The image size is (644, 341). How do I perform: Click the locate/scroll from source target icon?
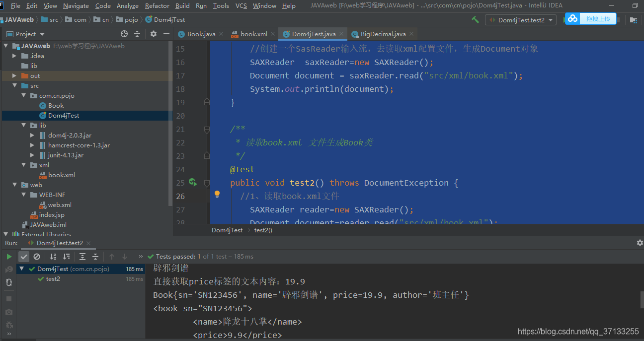124,34
